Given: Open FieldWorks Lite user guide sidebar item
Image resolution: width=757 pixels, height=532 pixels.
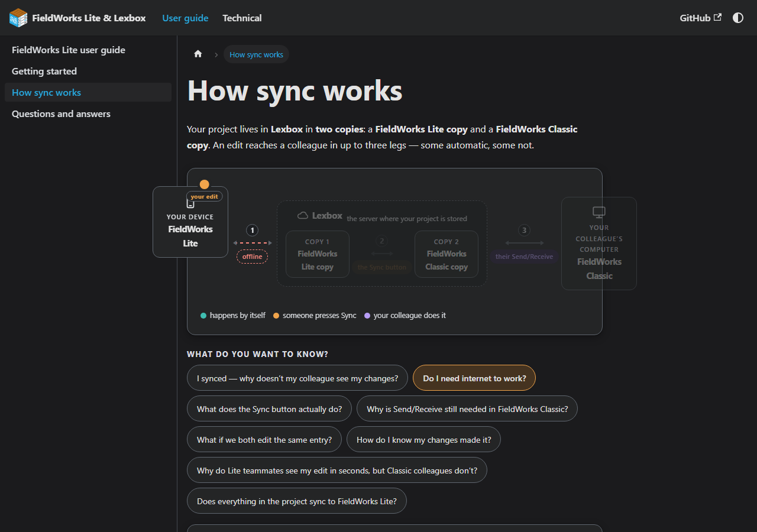Looking at the screenshot, I should point(88,50).
